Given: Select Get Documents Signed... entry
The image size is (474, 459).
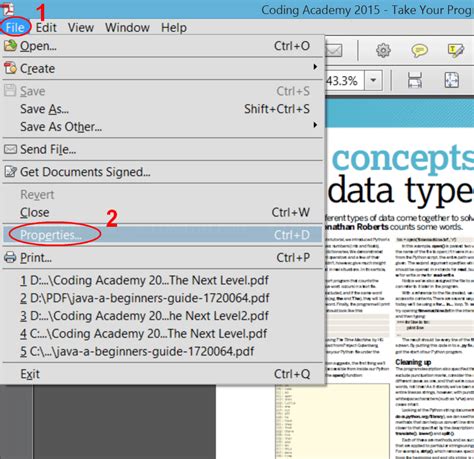Looking at the screenshot, I should click(x=163, y=172).
